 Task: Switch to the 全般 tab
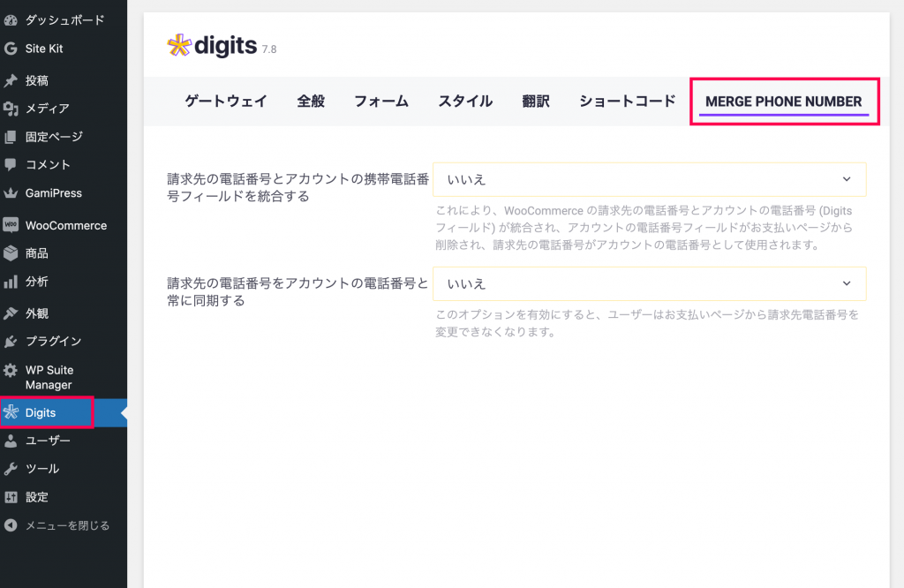[311, 102]
